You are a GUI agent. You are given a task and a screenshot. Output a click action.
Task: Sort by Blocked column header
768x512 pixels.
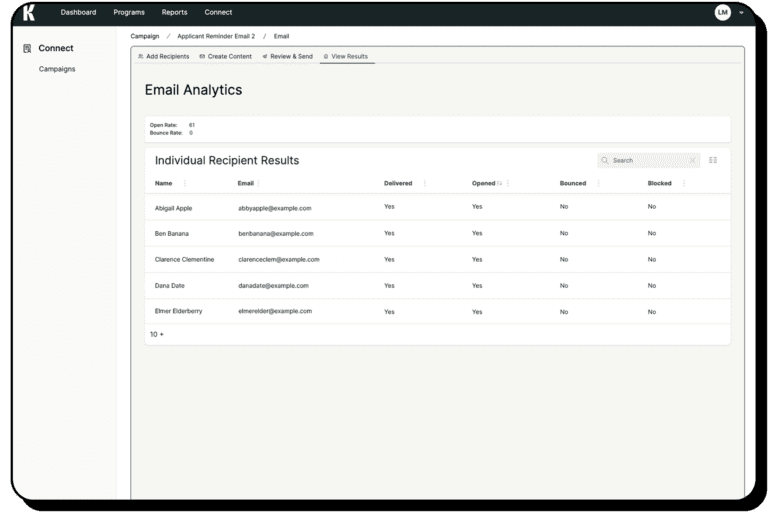pyautogui.click(x=659, y=183)
